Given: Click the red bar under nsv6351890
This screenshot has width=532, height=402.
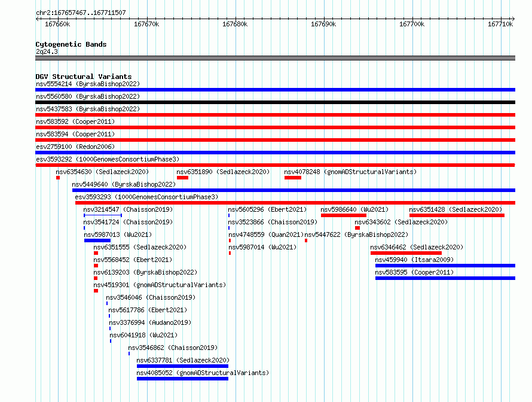Looking at the screenshot, I should click(182, 178).
